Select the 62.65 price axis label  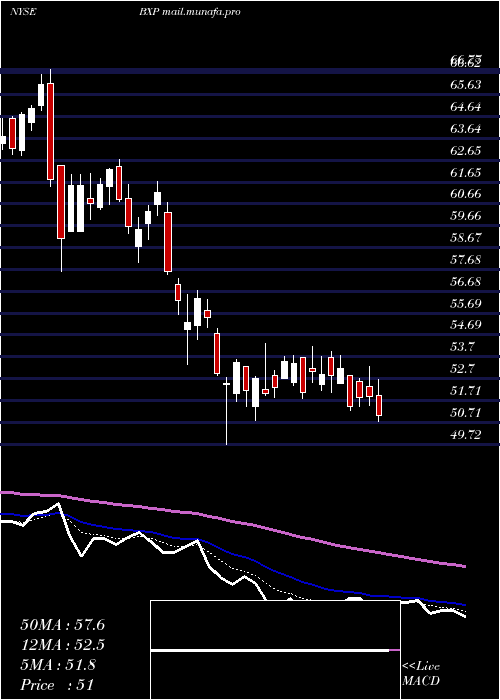466,150
